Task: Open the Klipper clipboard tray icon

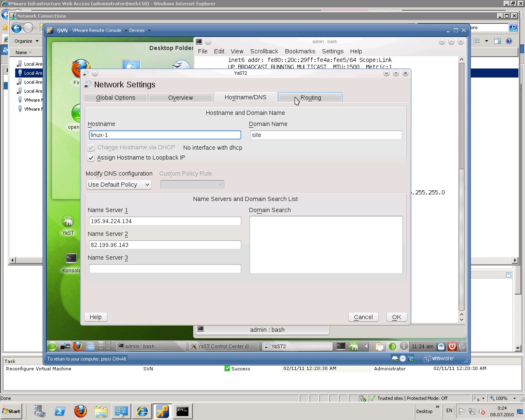Action: pyautogui.click(x=379, y=347)
